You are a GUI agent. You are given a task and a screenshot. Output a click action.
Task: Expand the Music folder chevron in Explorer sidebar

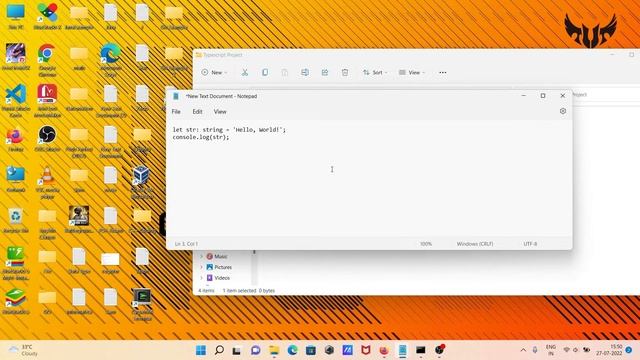[x=201, y=256]
